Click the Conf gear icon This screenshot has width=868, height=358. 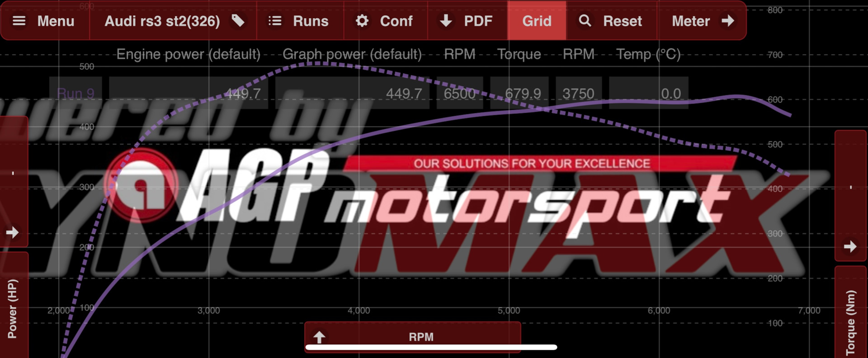point(362,21)
